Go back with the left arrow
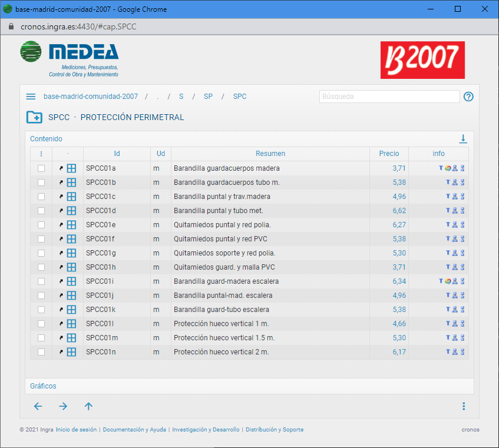Image resolution: width=499 pixels, height=448 pixels. [x=38, y=406]
